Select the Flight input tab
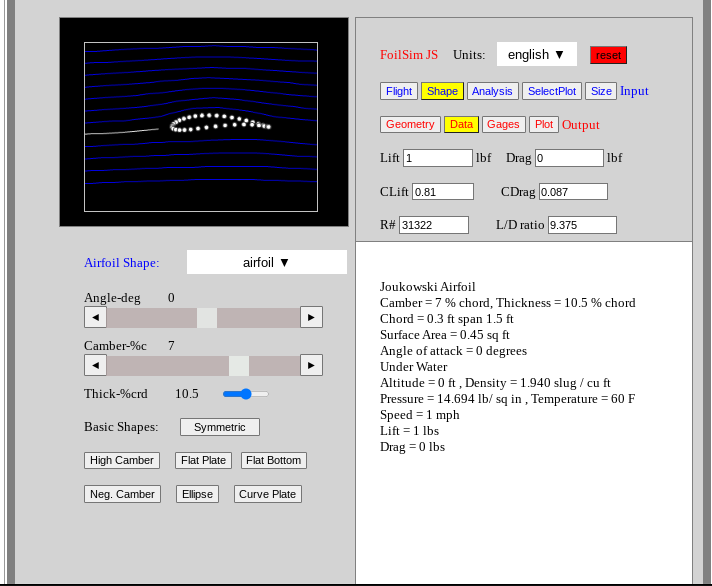The height and width of the screenshot is (586, 712). [399, 91]
